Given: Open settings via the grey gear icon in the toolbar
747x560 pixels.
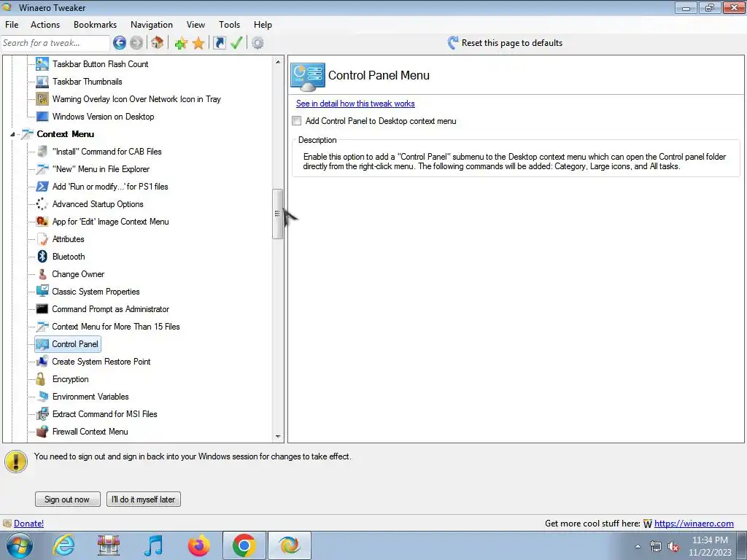Looking at the screenshot, I should (258, 43).
